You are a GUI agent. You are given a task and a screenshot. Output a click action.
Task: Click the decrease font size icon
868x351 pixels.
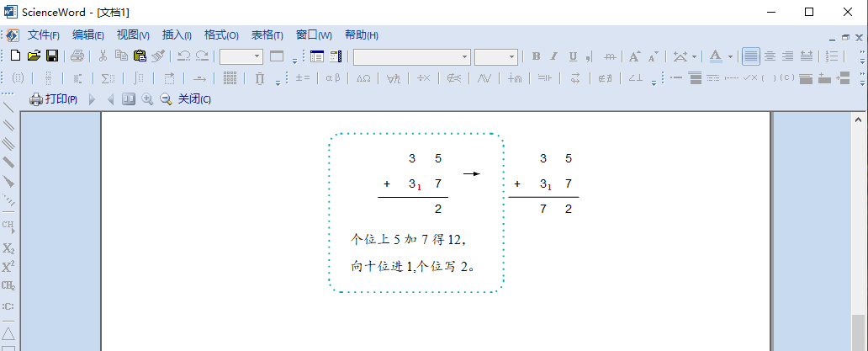pos(654,56)
